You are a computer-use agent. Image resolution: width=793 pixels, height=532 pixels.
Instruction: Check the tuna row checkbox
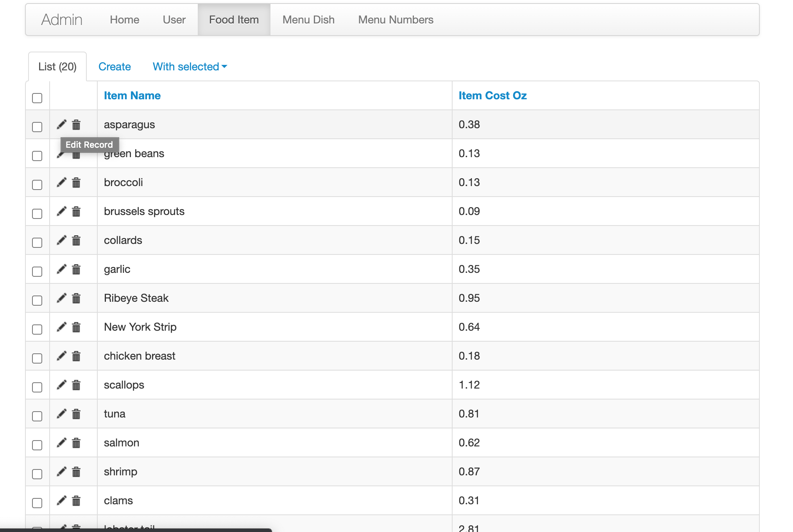37,416
